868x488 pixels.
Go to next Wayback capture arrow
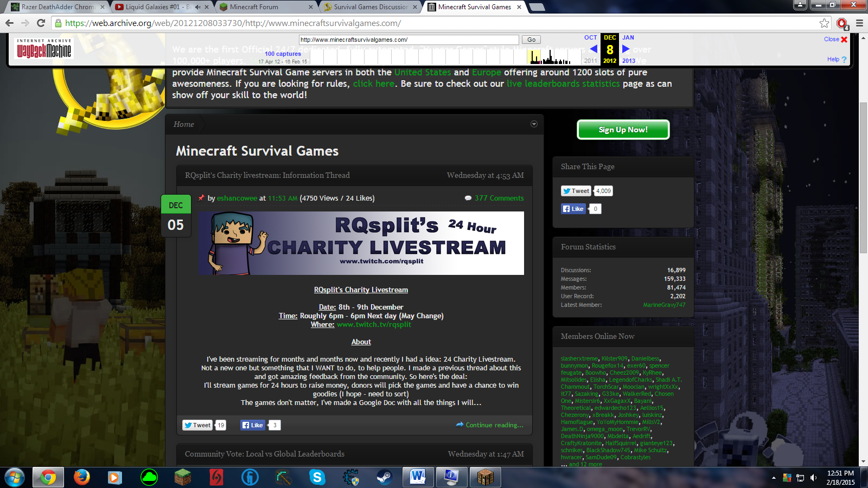[x=626, y=49]
